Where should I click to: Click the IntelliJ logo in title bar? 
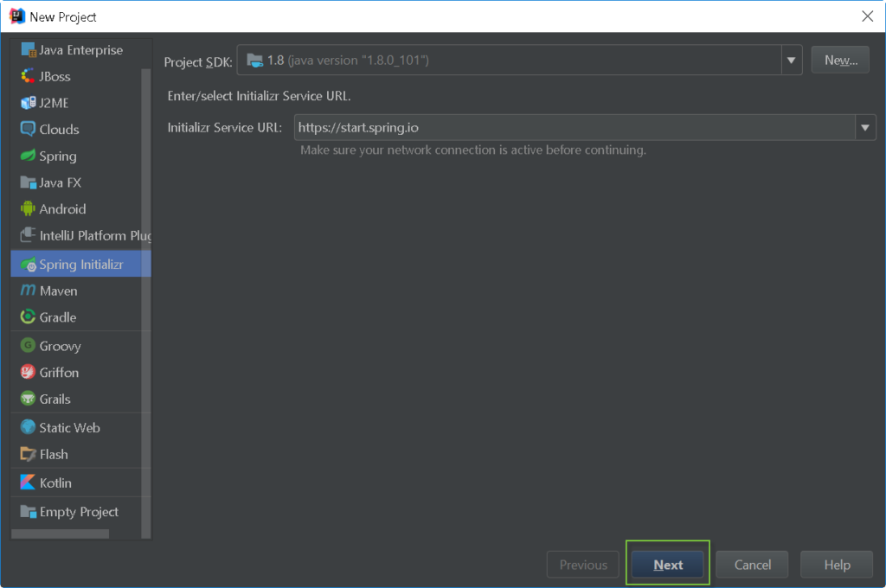17,16
